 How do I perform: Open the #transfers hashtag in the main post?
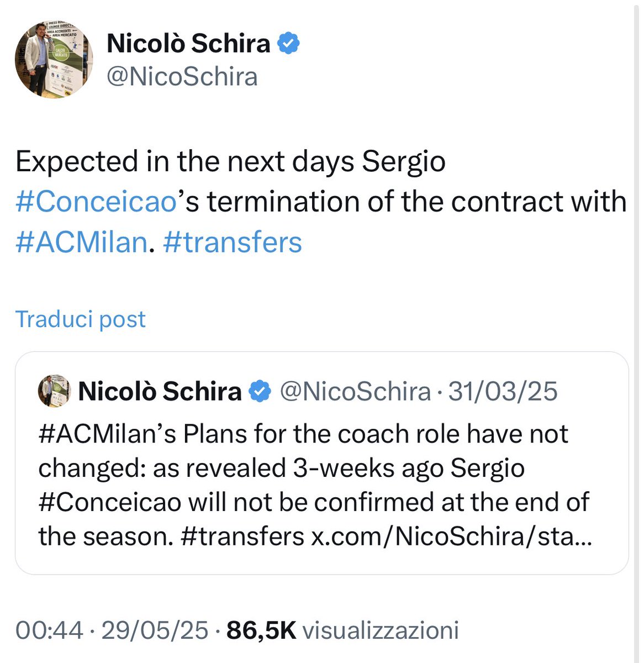click(233, 243)
